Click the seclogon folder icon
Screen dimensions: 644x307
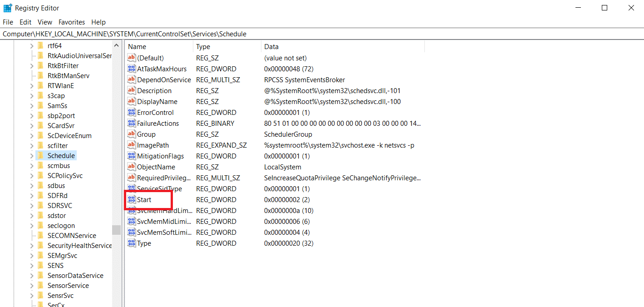pos(40,226)
